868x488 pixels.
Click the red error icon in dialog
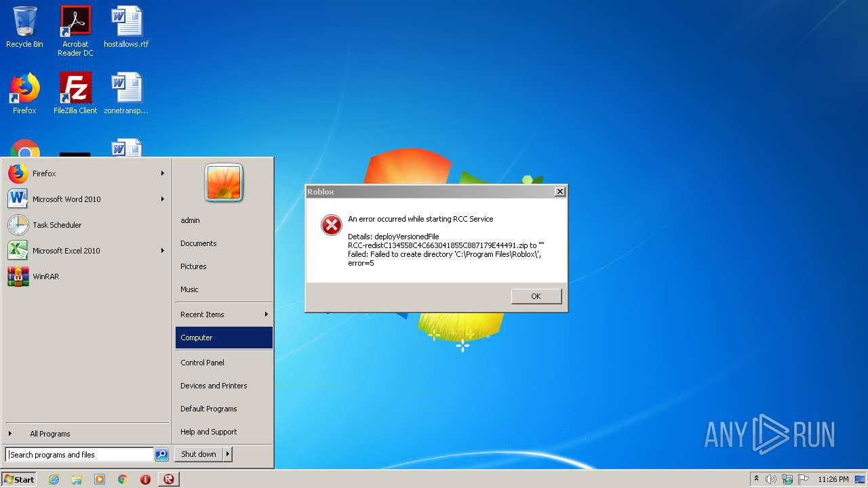pos(332,225)
